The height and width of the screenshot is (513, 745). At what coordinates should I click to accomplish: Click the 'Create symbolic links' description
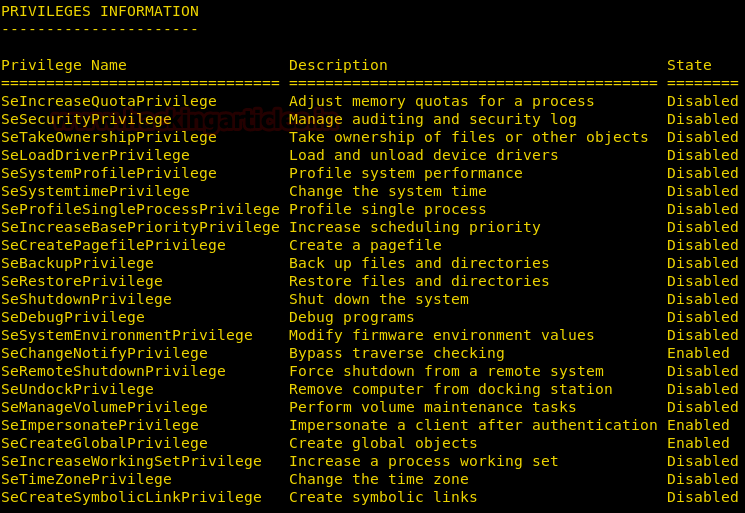(x=383, y=497)
